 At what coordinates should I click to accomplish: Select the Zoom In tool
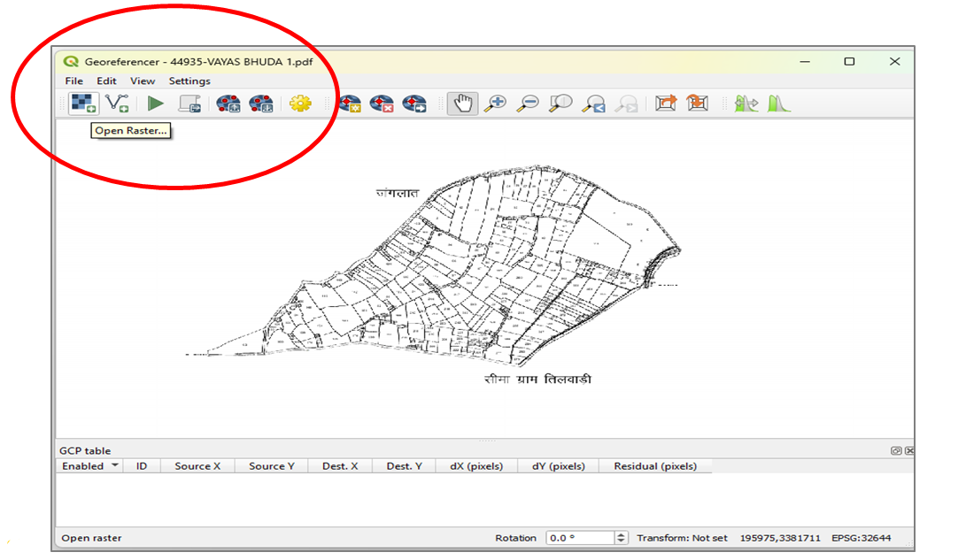coord(497,104)
